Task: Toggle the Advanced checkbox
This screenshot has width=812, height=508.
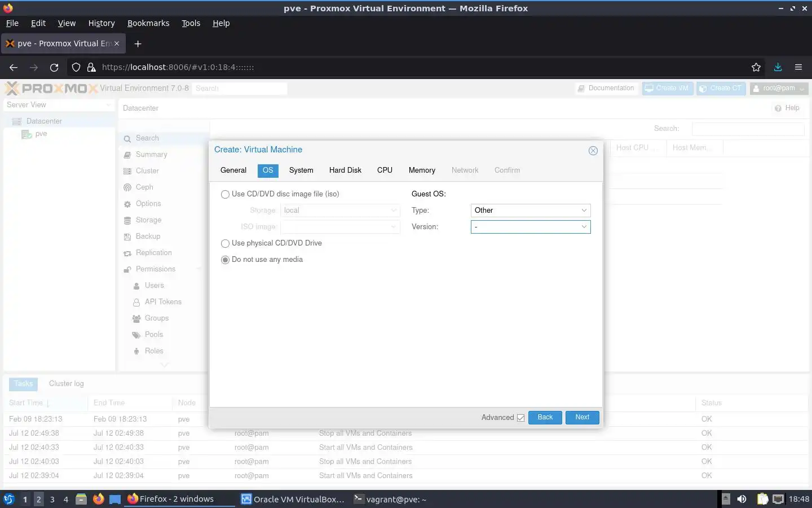Action: coord(520,418)
